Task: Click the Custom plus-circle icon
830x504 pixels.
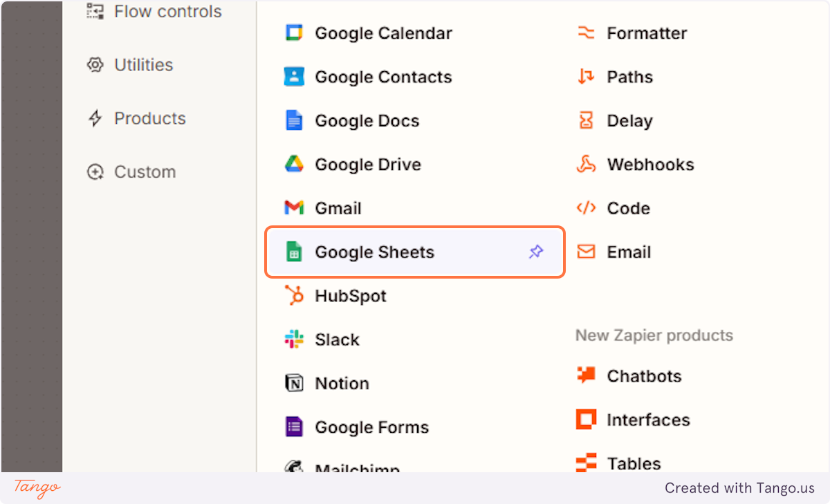Action: click(95, 171)
